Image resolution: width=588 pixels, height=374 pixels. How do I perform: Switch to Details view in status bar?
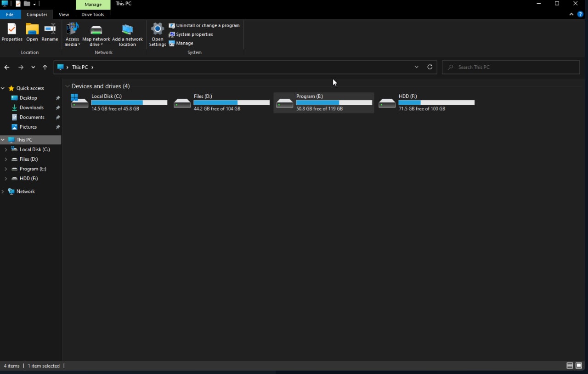pyautogui.click(x=570, y=366)
